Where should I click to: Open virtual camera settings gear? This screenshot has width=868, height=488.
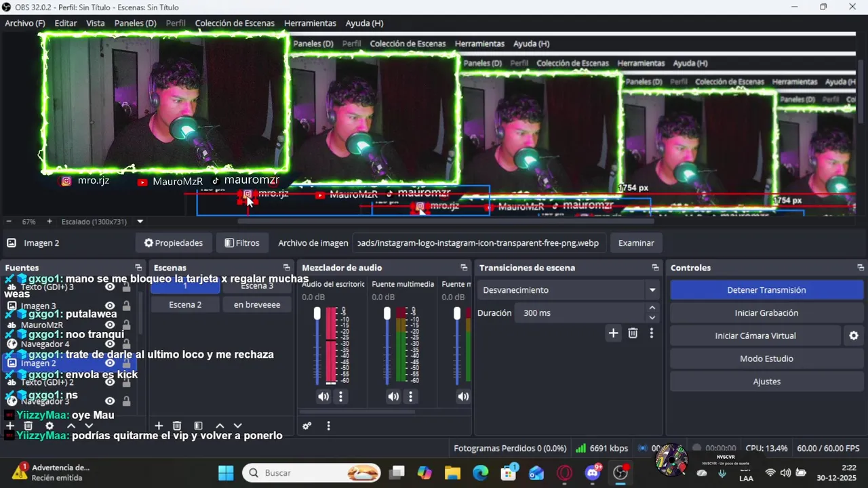point(854,335)
